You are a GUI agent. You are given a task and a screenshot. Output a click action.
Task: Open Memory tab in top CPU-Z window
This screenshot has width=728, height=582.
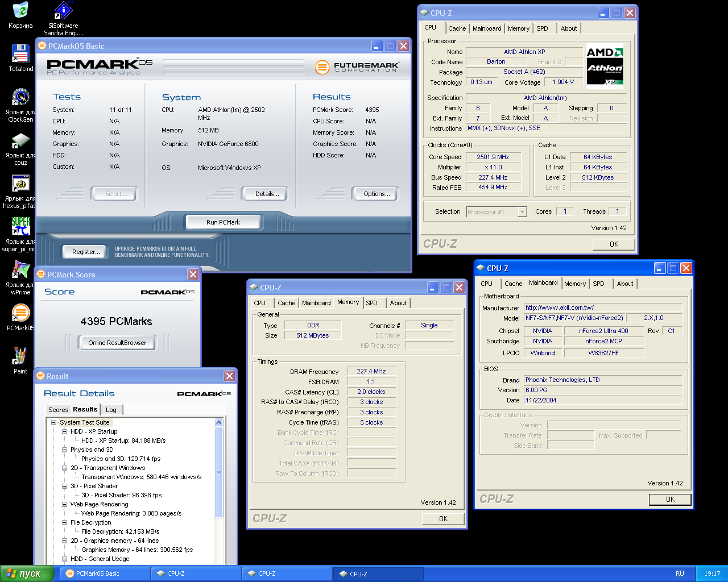click(x=519, y=28)
